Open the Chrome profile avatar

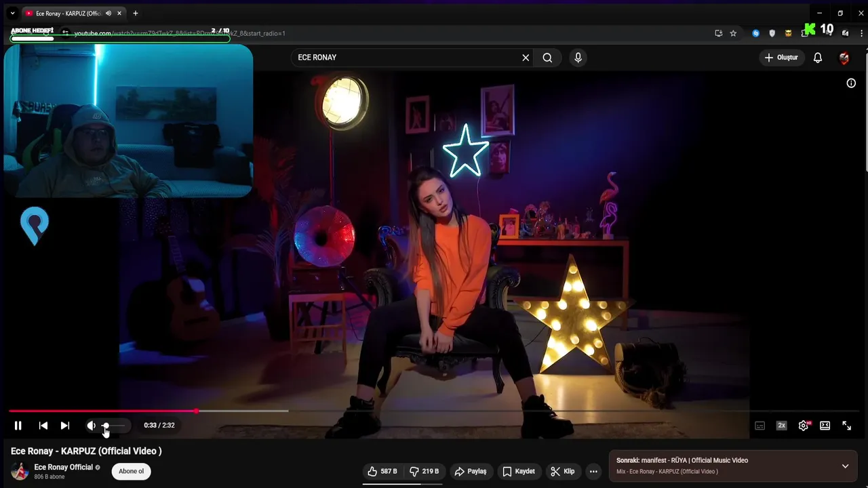pyautogui.click(x=845, y=33)
